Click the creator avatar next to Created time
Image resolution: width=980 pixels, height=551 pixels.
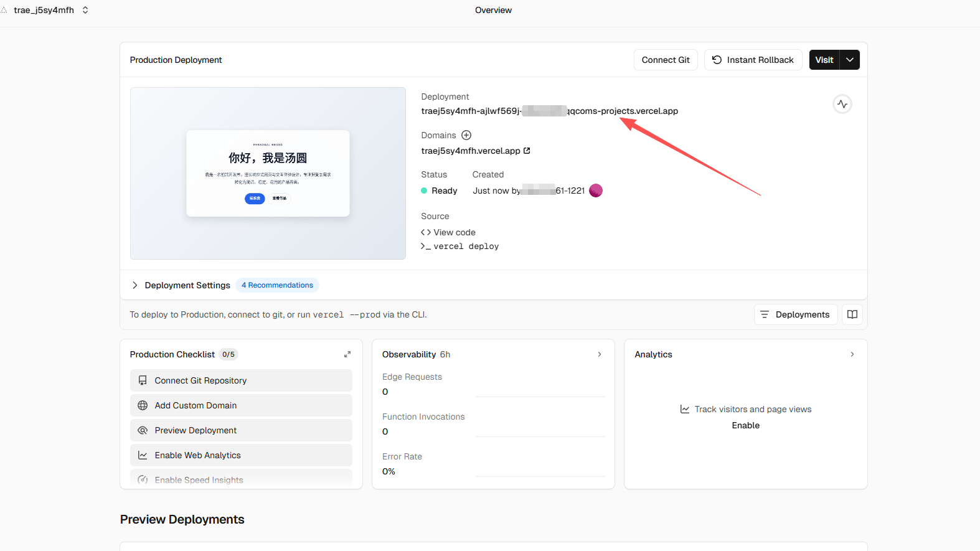[596, 191]
